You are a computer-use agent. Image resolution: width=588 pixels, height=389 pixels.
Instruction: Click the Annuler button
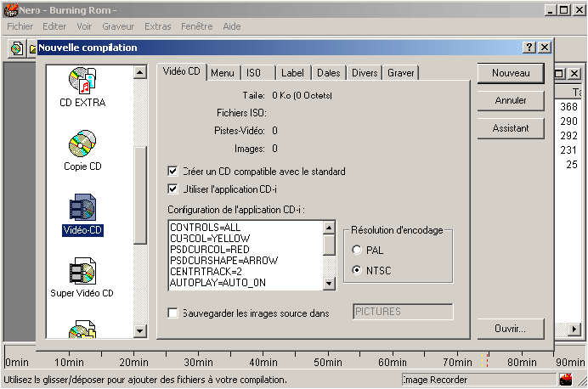pos(511,100)
